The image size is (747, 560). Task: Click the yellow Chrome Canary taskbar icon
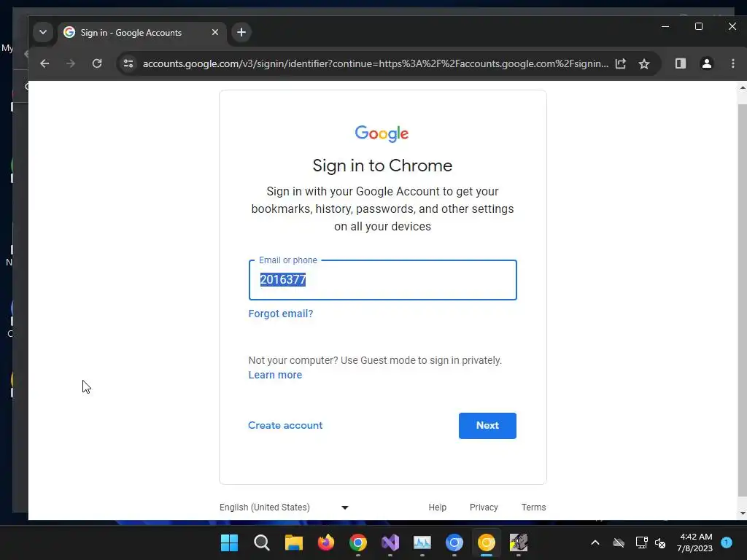(x=487, y=542)
